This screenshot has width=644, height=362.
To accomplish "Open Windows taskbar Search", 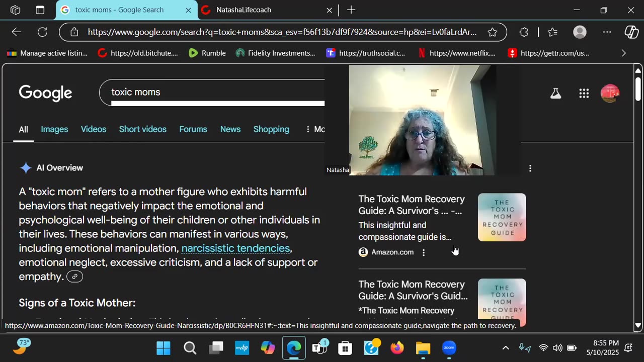I will (x=190, y=348).
